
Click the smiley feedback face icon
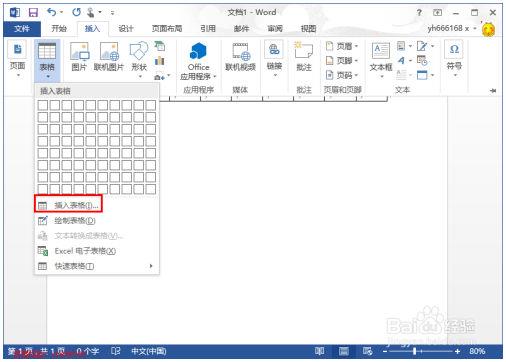[488, 30]
